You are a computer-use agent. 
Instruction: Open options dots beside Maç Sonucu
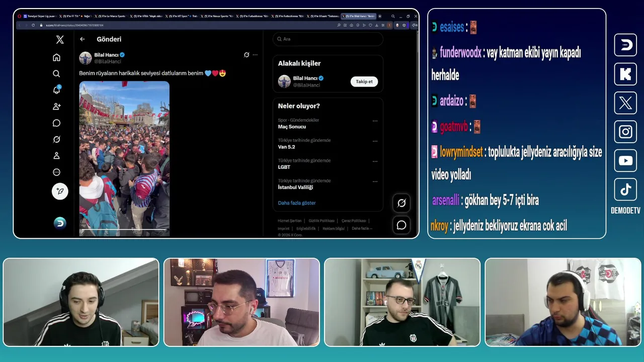(x=375, y=121)
